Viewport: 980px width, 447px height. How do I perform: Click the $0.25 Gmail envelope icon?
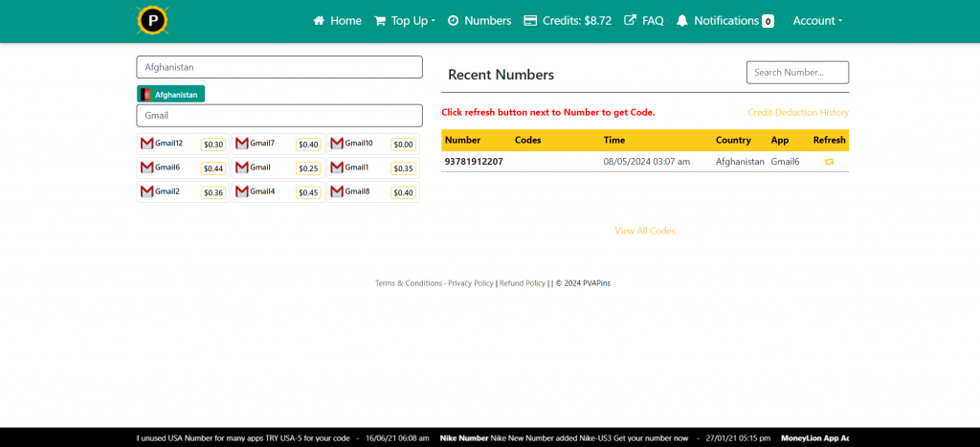(x=242, y=168)
